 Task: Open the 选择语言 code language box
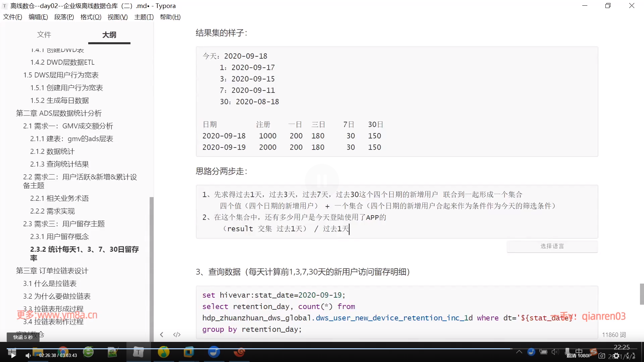pyautogui.click(x=552, y=246)
